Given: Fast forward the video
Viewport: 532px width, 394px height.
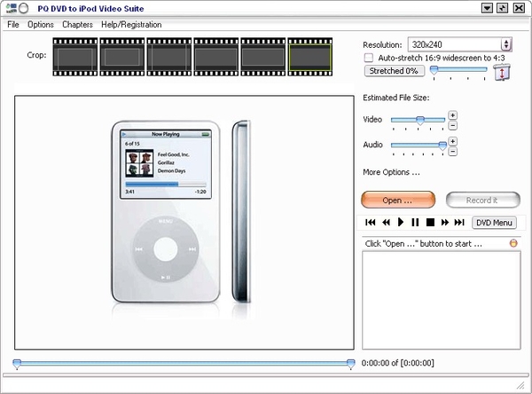Looking at the screenshot, I should pos(445,222).
